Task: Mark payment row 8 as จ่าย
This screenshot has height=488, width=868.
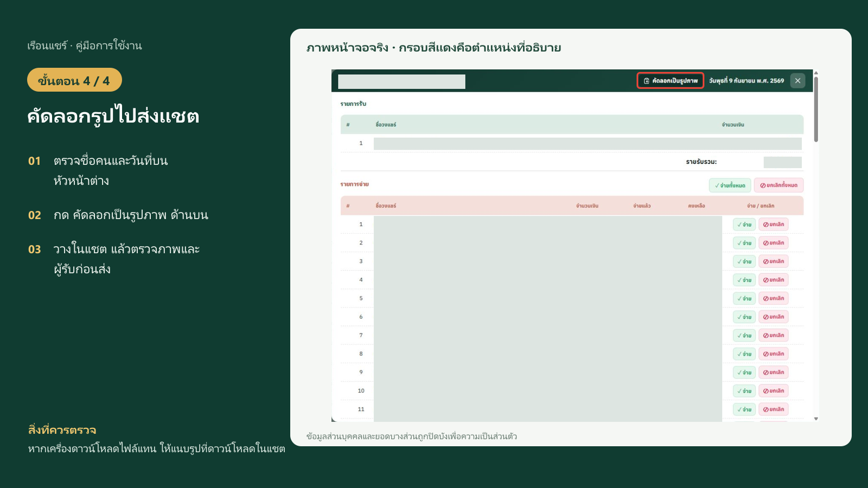Action: point(744,354)
